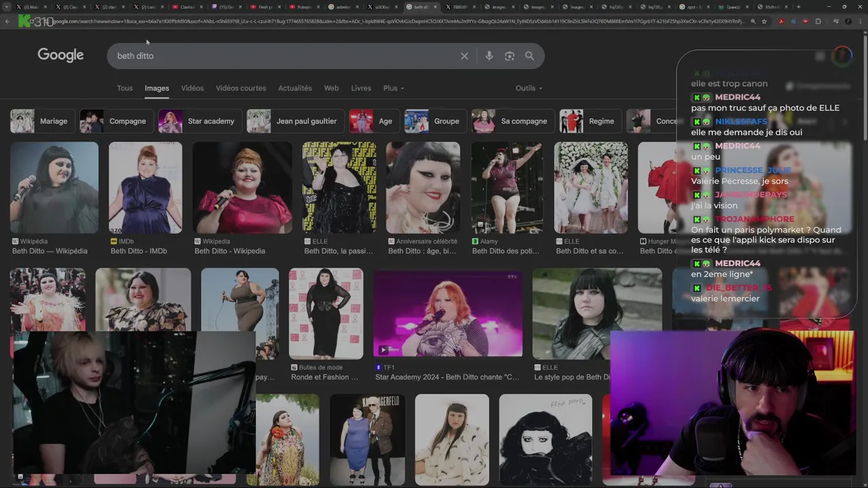The image size is (868, 488).
Task: Open the 'Beth Ditto — Wikipédia' image thumbnail
Action: tap(54, 188)
